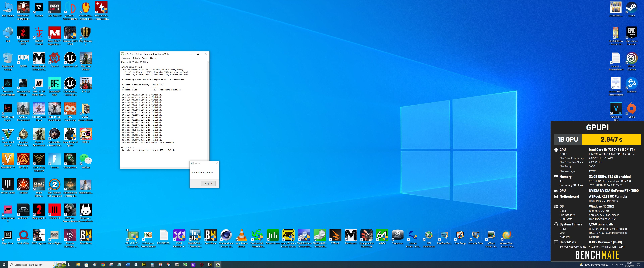
Task: Select the Process Lasso desktop icon
Action: click(273, 237)
